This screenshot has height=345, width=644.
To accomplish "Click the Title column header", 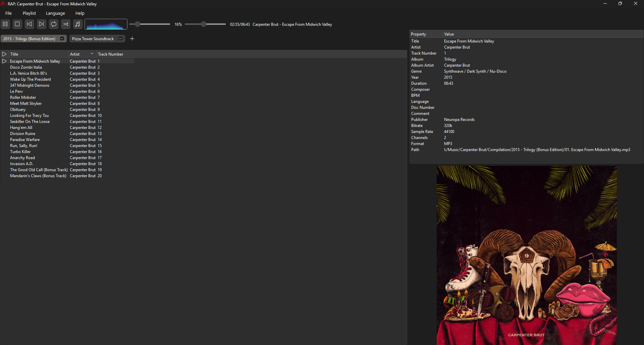I will [14, 54].
